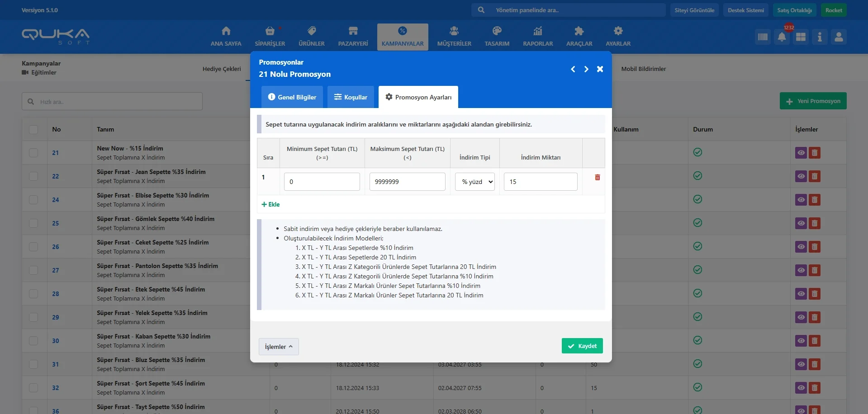Viewport: 868px width, 414px height.
Task: Click the Maksimum Sepet Tutarı input field
Action: point(407,182)
